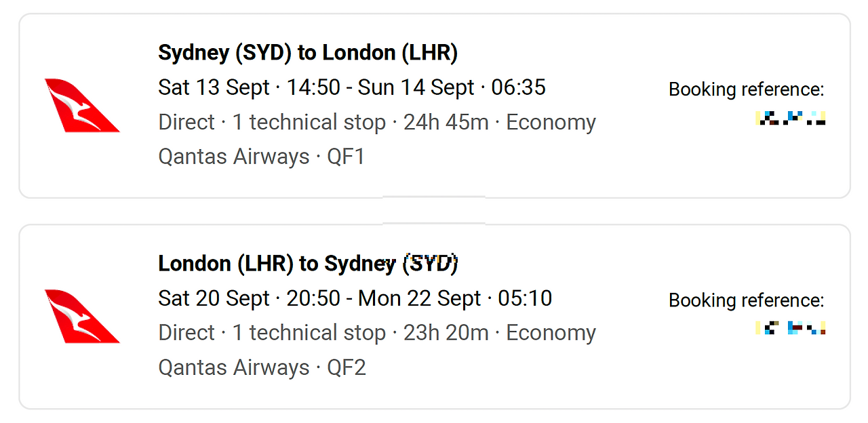The width and height of the screenshot is (868, 423).
Task: Click the Qantas logo on the QF2 flight
Action: [x=82, y=316]
